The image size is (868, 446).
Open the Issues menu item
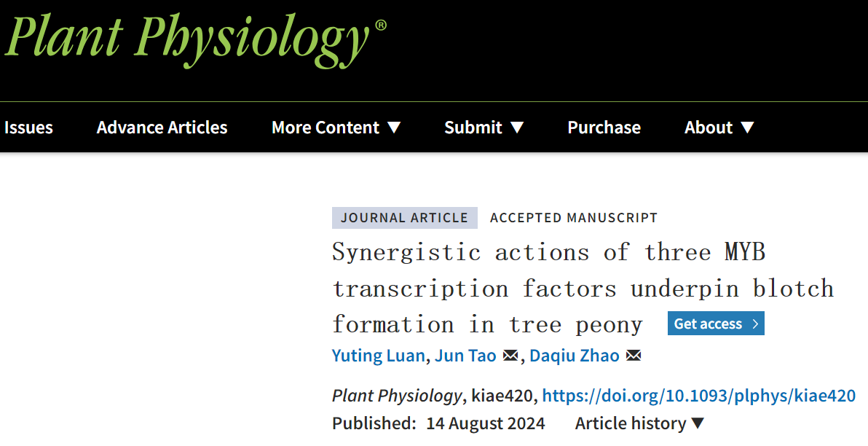coord(28,128)
